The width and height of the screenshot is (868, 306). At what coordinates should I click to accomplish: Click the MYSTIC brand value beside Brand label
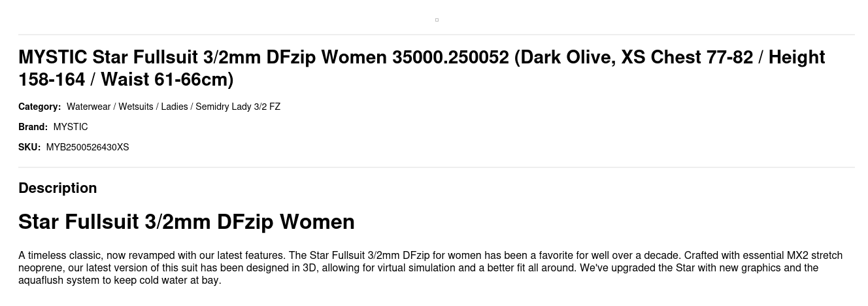pyautogui.click(x=71, y=127)
